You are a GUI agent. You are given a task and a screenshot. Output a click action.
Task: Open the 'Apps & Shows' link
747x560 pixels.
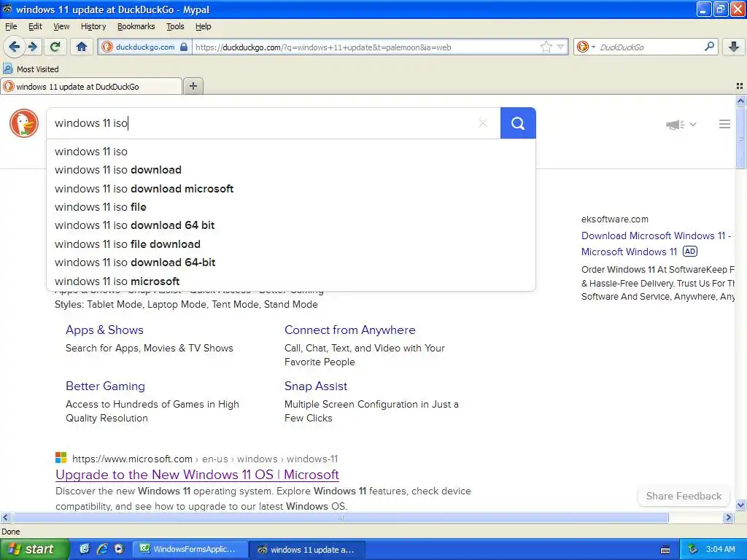tap(104, 330)
